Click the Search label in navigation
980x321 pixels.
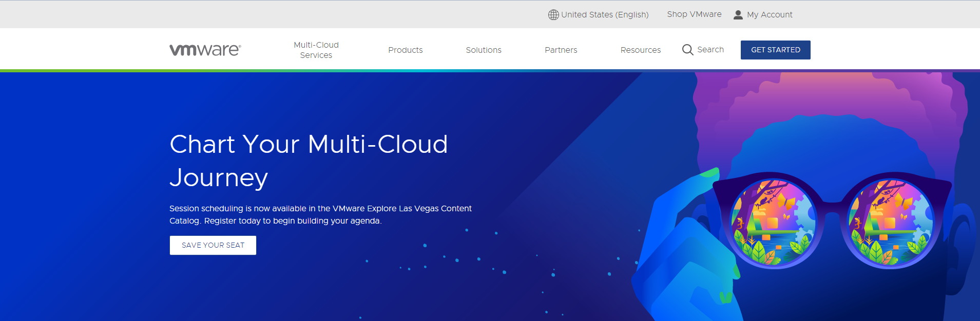click(x=710, y=50)
